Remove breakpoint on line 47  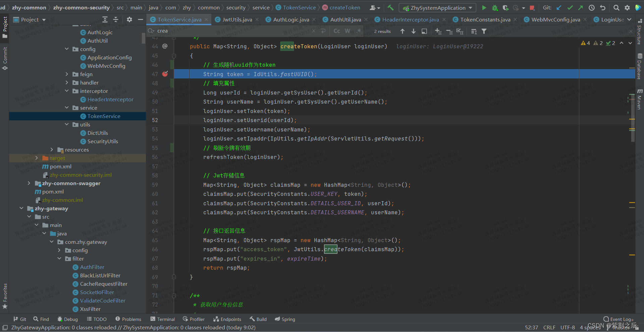[x=165, y=74]
